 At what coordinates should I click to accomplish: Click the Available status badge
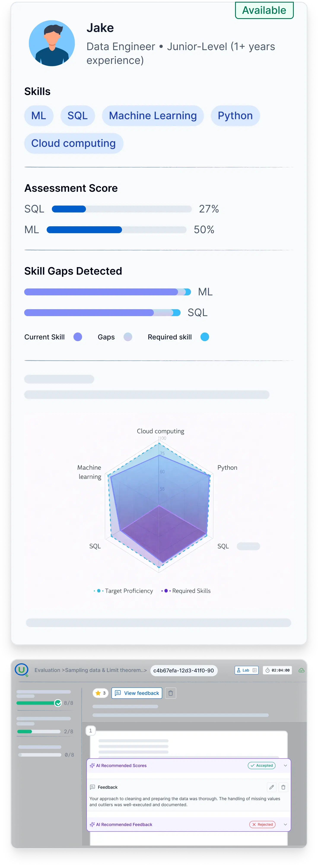click(x=264, y=10)
